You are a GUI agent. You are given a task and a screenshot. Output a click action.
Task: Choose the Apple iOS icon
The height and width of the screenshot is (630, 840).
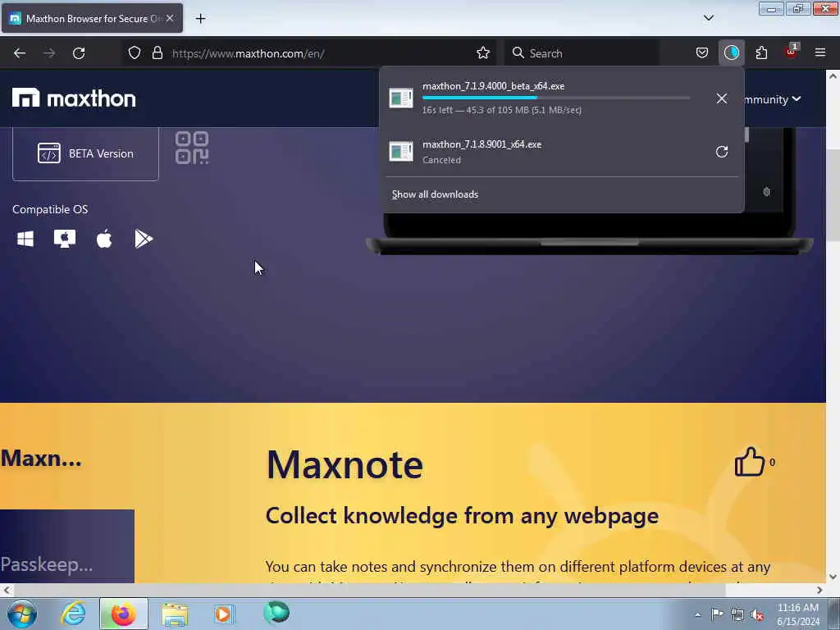(104, 239)
